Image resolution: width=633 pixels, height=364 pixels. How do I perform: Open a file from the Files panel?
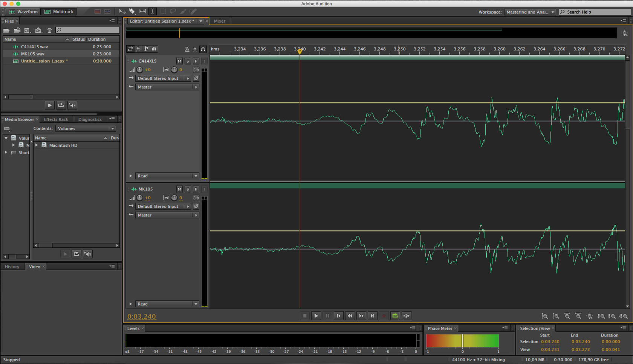(x=6, y=30)
